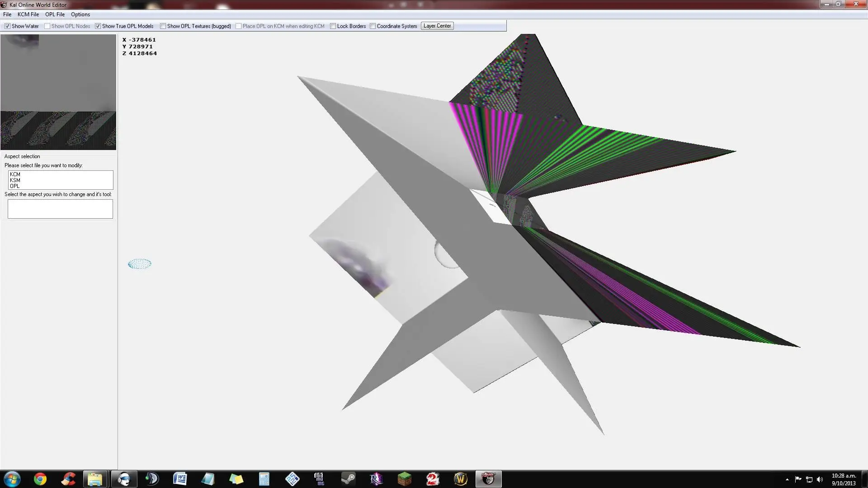
Task: Click the clock in the system tray
Action: point(844,479)
